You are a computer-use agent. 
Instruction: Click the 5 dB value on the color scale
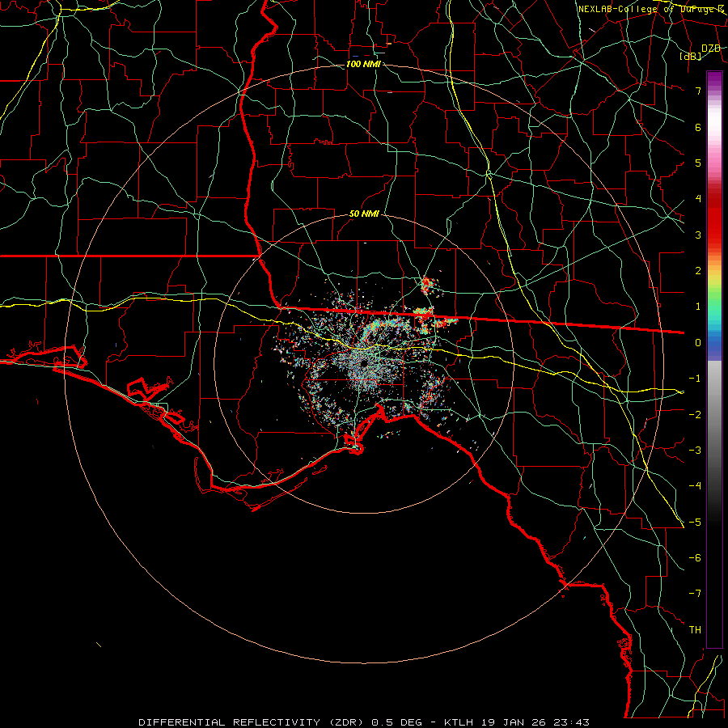(698, 163)
